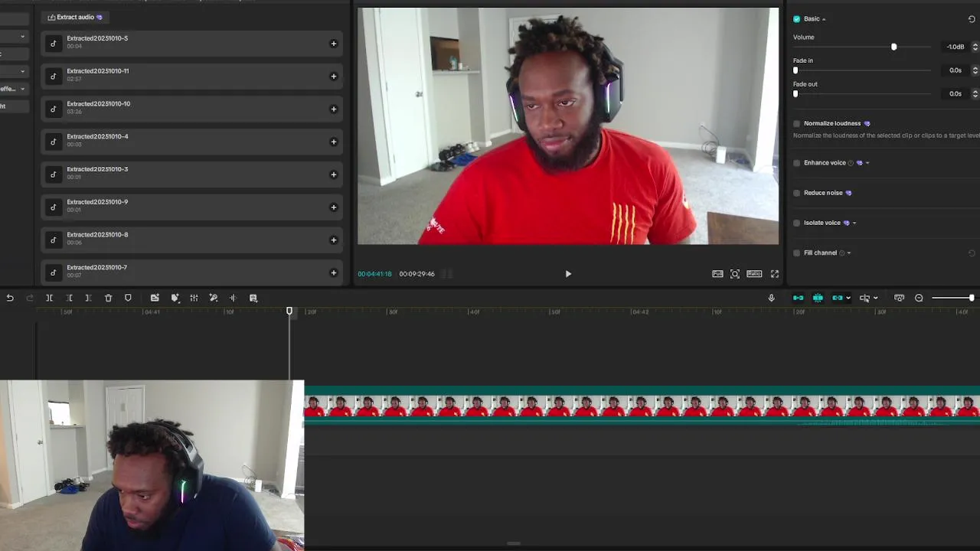Click the Ratio button under preview
This screenshot has width=980, height=551.
click(x=754, y=274)
